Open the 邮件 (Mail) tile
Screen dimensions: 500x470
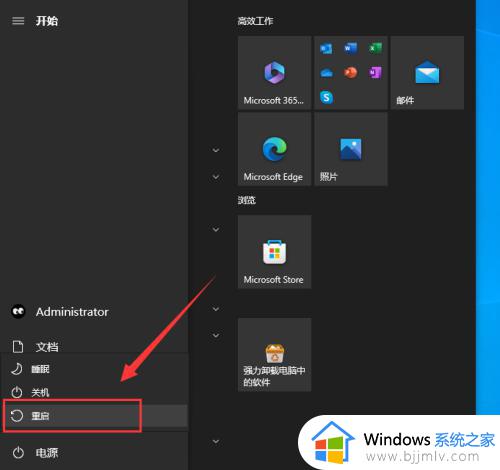tap(427, 73)
